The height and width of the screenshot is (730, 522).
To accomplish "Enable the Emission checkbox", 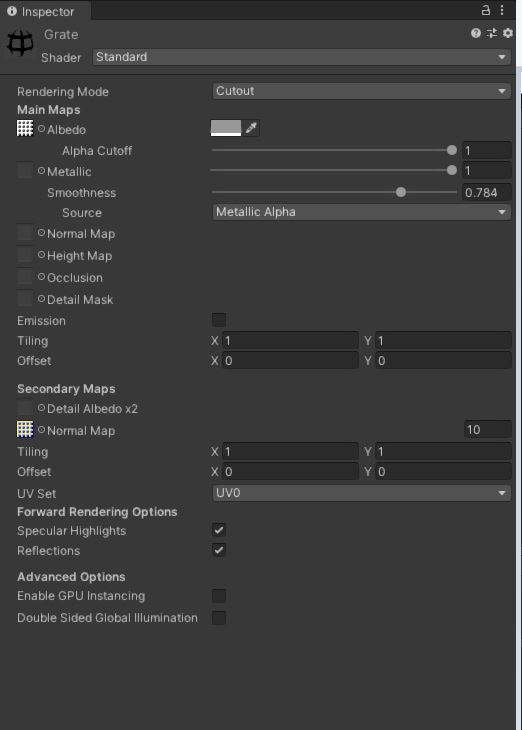I will (x=219, y=320).
